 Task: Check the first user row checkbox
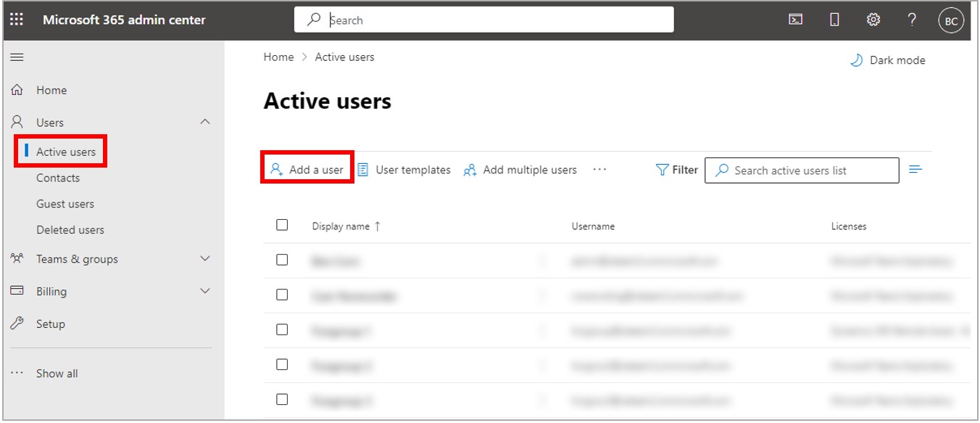coord(282,260)
